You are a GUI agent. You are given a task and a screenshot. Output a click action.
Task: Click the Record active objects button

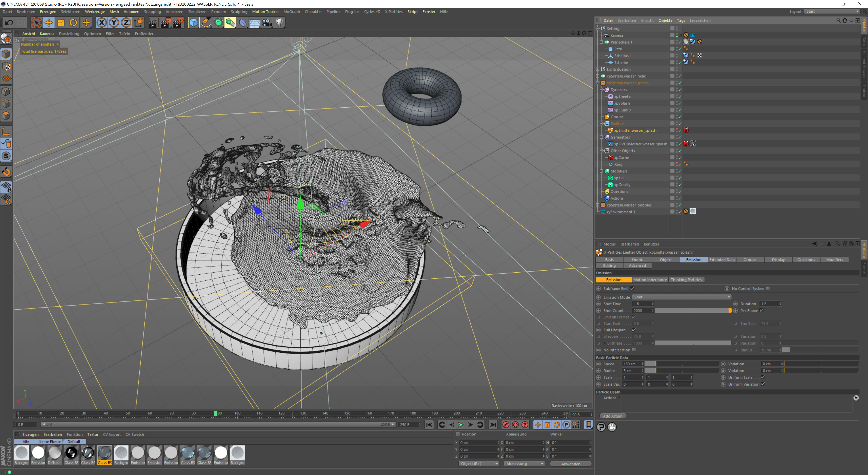[x=506, y=425]
